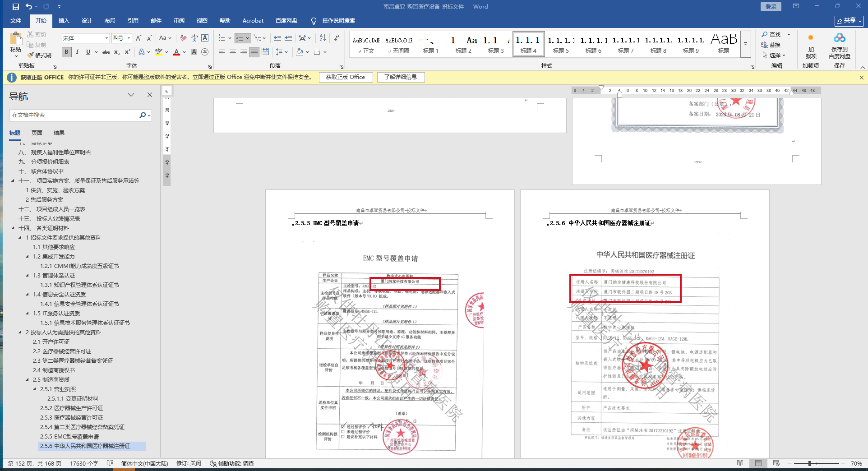Screen dimensions: 868x471
Task: Toggle superscript formatting
Action: click(x=128, y=52)
